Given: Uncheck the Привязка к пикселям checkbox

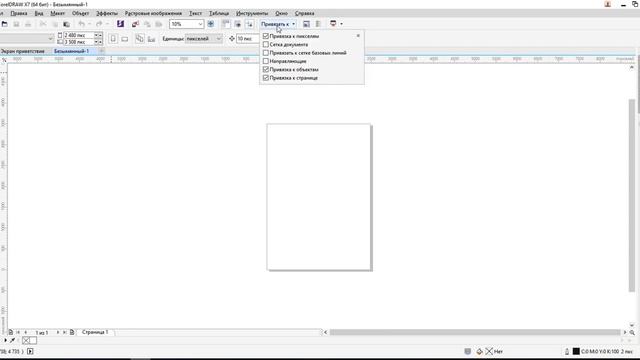Looking at the screenshot, I should (x=266, y=36).
